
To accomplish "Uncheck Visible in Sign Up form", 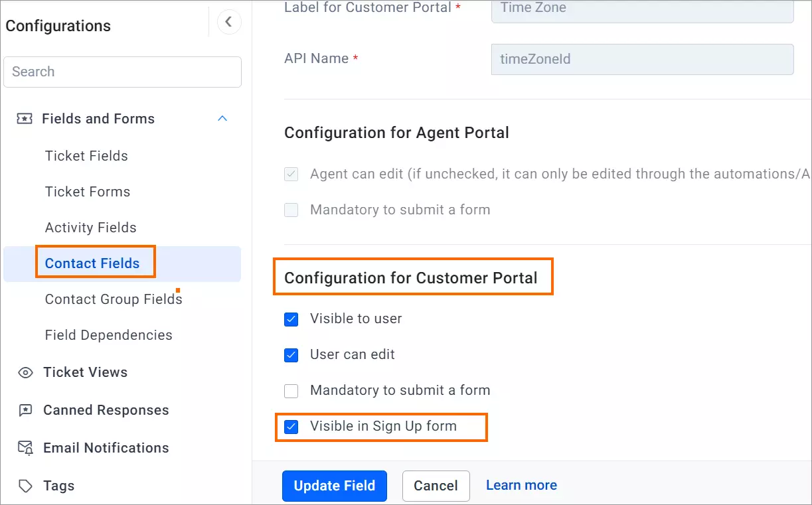I will click(x=291, y=427).
